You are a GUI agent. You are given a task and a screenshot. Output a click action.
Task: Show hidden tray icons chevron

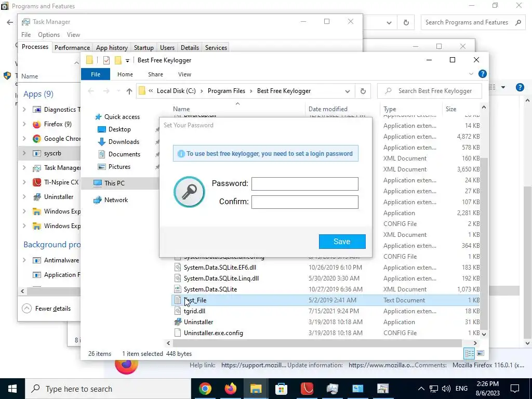click(421, 389)
